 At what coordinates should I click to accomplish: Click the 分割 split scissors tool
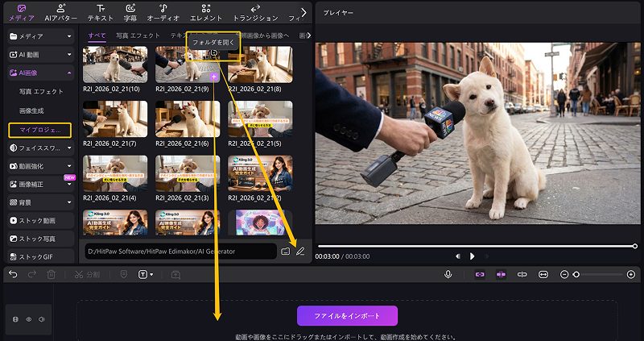(87, 274)
